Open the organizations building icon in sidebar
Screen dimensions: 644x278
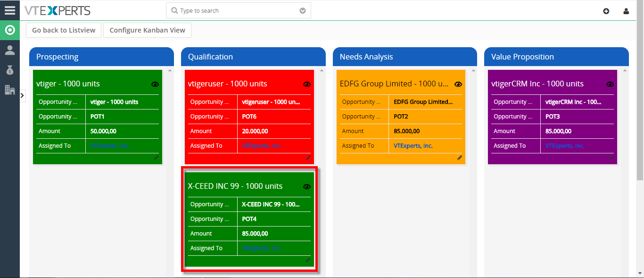[10, 90]
